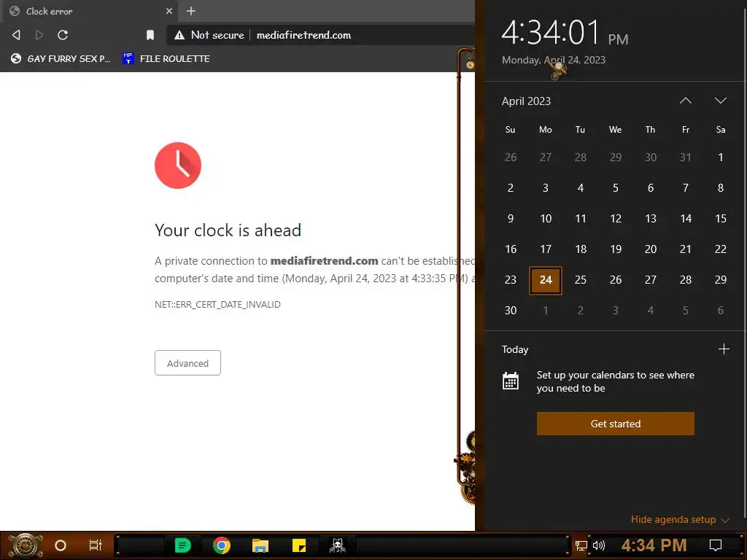This screenshot has height=560, width=747.
Task: Click the Monday, April 24, 2023 date text
Action: [x=554, y=60]
